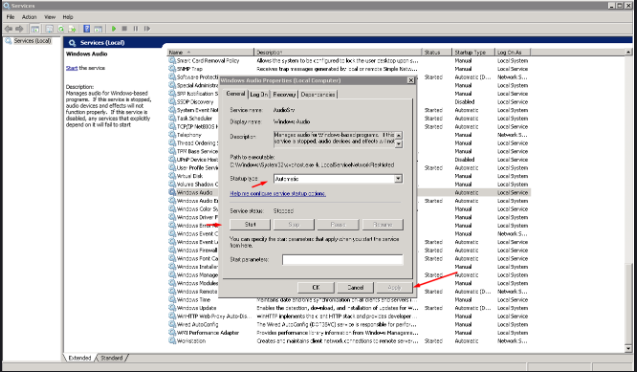Click the gear icon beside Wired AutoConfig
Viewport: 637px width, 372px height.
point(172,324)
